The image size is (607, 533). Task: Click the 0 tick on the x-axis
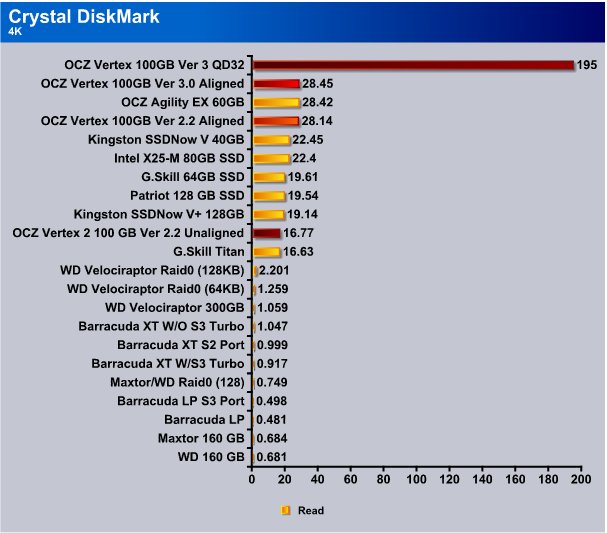(252, 479)
